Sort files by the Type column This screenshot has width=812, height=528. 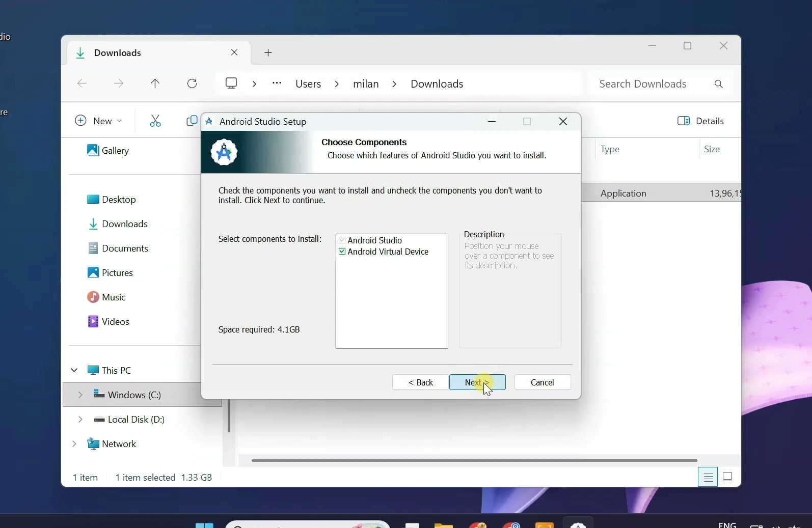(610, 149)
